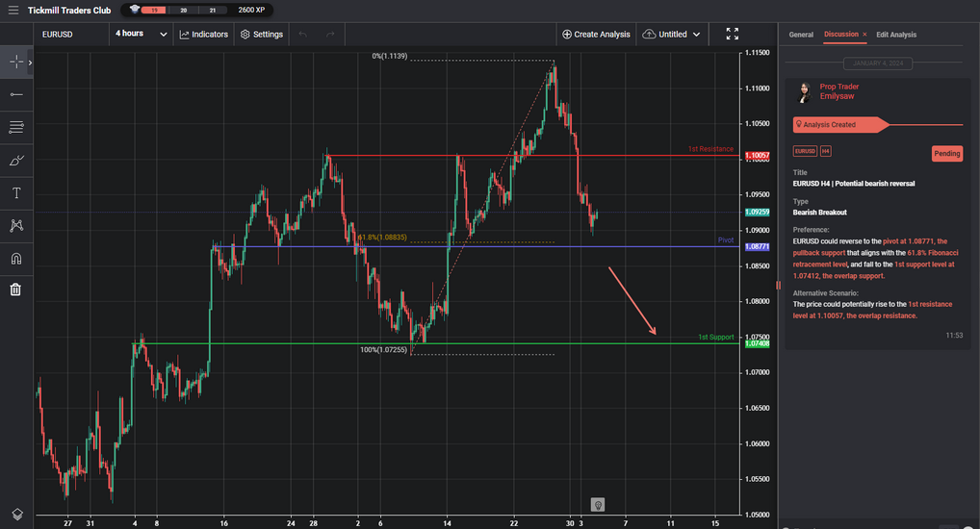Click the EURUSD symbol field
980x529 pixels.
[72, 35]
